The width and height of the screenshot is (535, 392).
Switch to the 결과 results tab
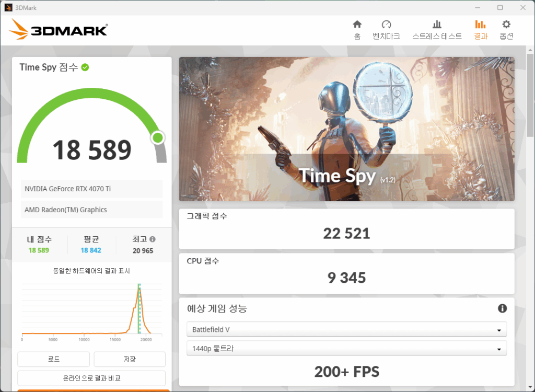(481, 30)
